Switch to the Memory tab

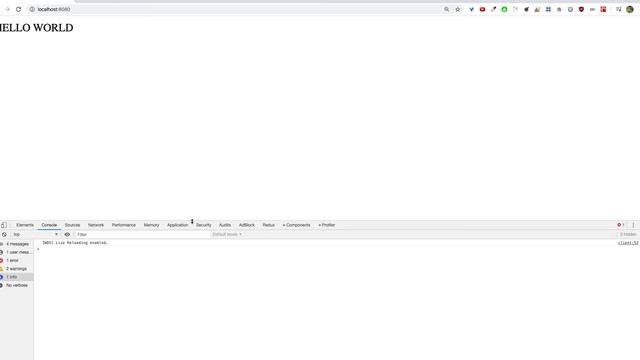click(151, 225)
